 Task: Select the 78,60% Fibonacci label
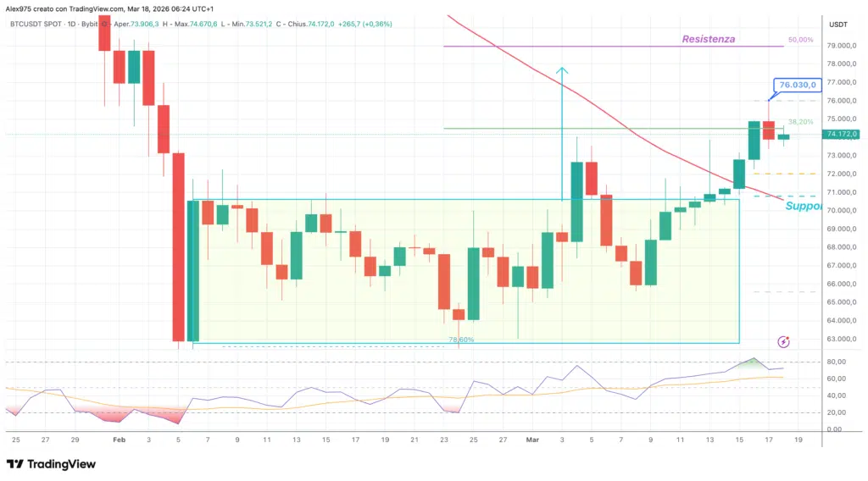point(461,340)
